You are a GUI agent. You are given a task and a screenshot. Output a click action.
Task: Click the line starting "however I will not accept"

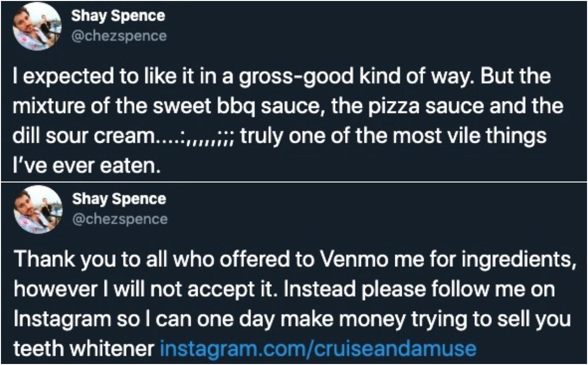tap(284, 289)
